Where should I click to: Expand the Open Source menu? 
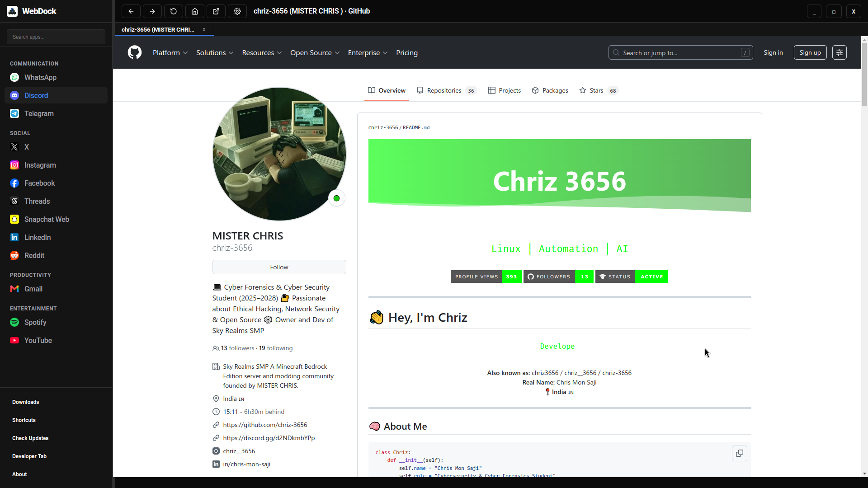click(315, 53)
